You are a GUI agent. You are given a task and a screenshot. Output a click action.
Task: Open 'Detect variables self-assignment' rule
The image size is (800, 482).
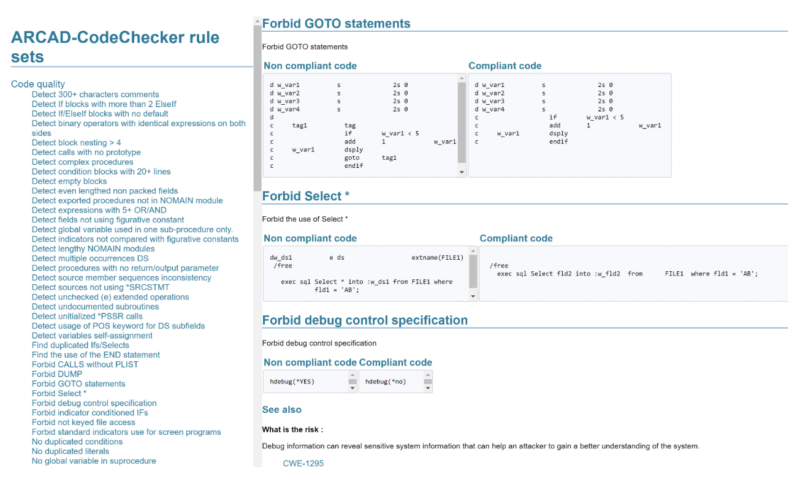tap(92, 336)
